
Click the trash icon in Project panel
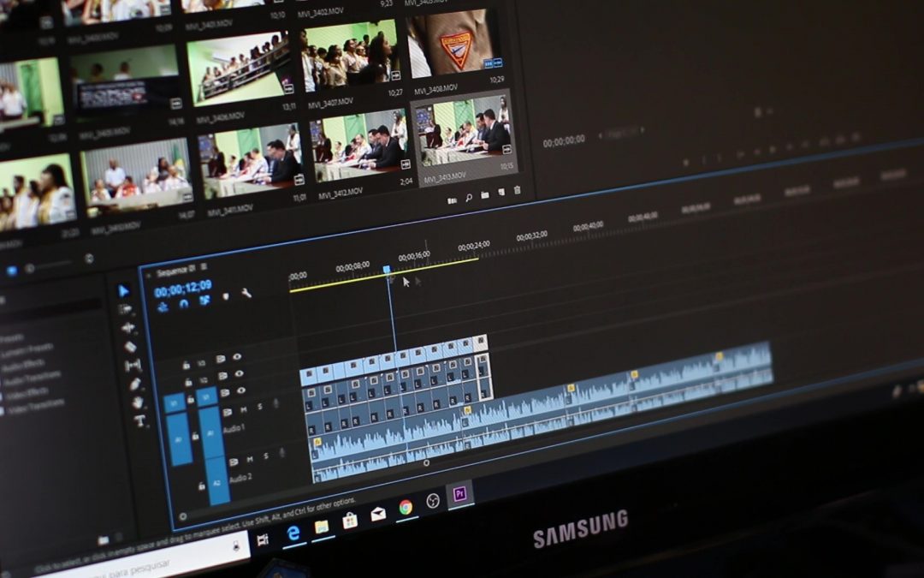(x=517, y=191)
